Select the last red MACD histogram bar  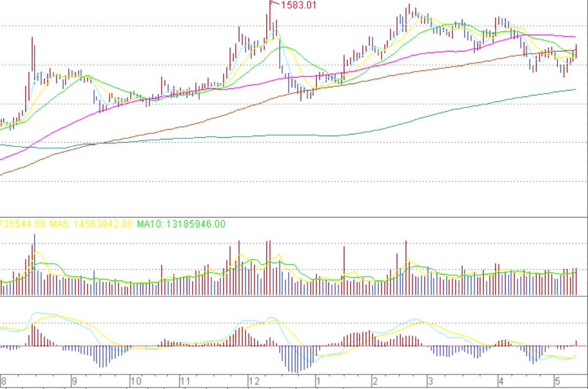(576, 343)
